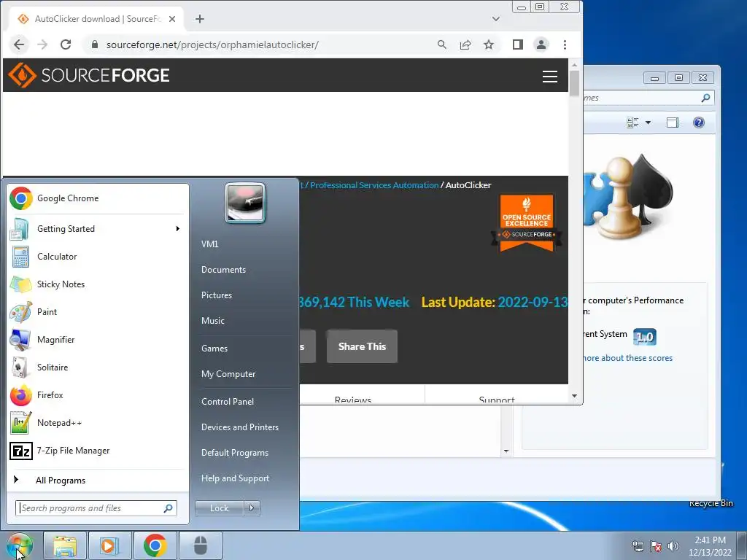Open Windows Media Player taskbar icon
This screenshot has width=747, height=560.
[109, 546]
